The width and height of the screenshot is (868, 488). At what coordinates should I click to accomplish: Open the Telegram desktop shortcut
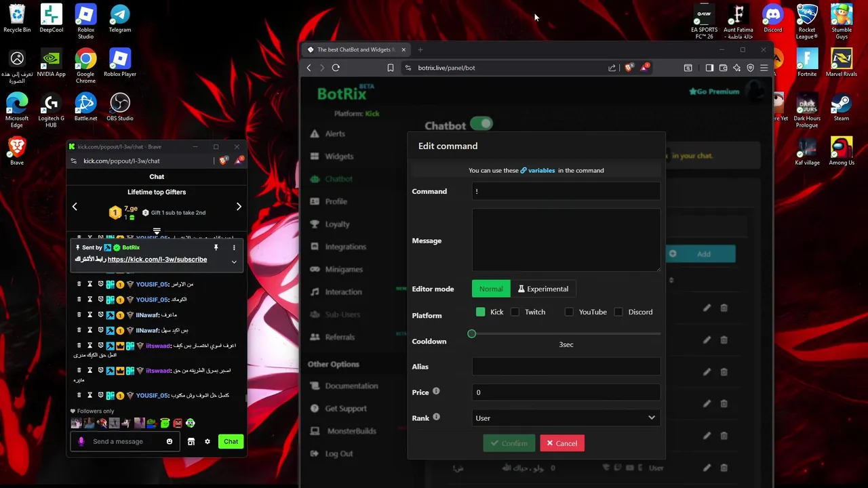point(120,18)
